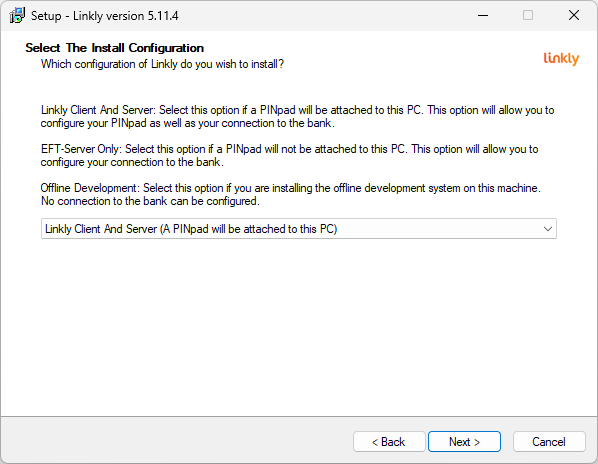Expand the configuration dropdown chevron arrow
The height and width of the screenshot is (464, 598).
click(x=548, y=229)
